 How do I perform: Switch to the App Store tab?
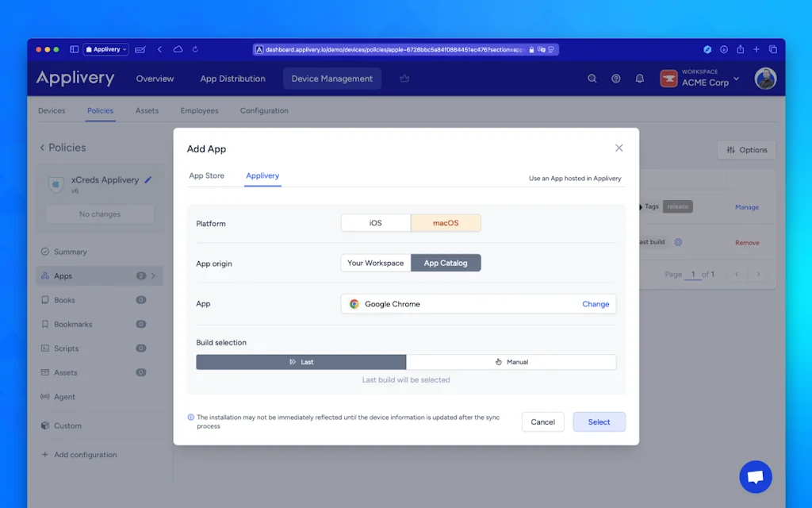click(208, 176)
